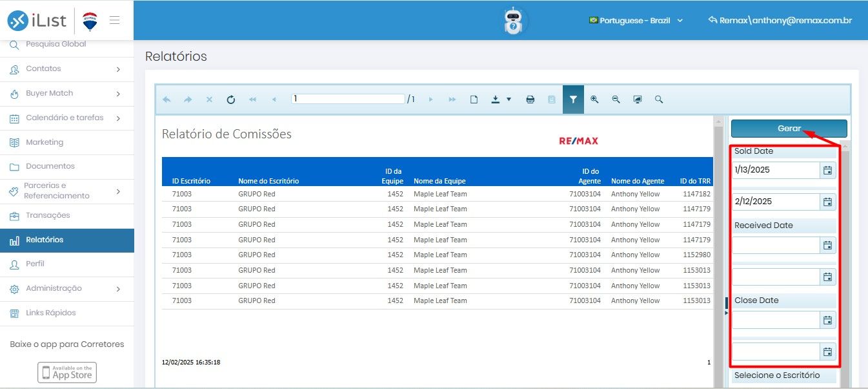Toggle print preview page icon
The width and height of the screenshot is (868, 389).
pos(474,100)
